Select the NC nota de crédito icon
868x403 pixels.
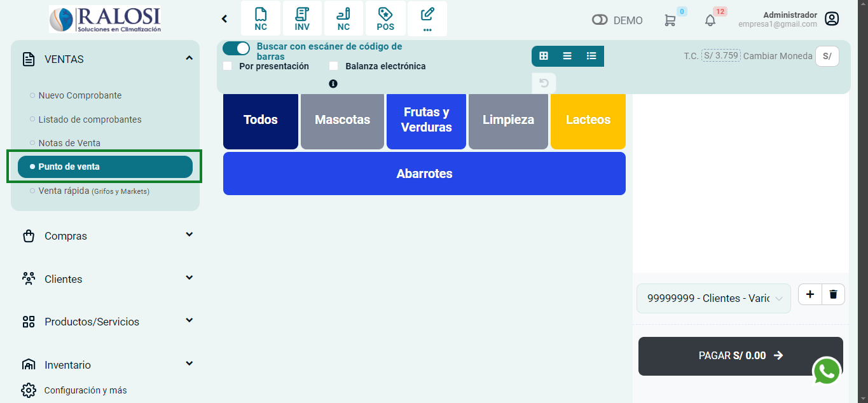pyautogui.click(x=260, y=18)
